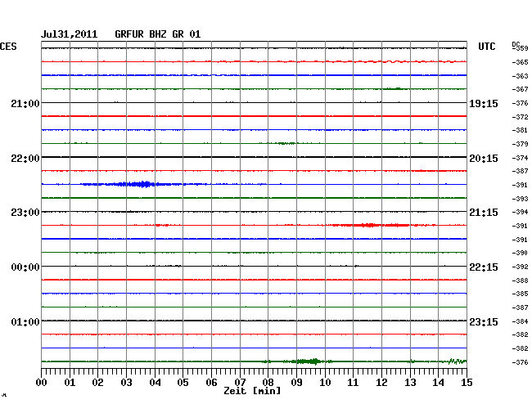This screenshot has width=532, height=404.
Task: Click the thick red burst on the -391 trace
Action: pyautogui.click(x=372, y=225)
